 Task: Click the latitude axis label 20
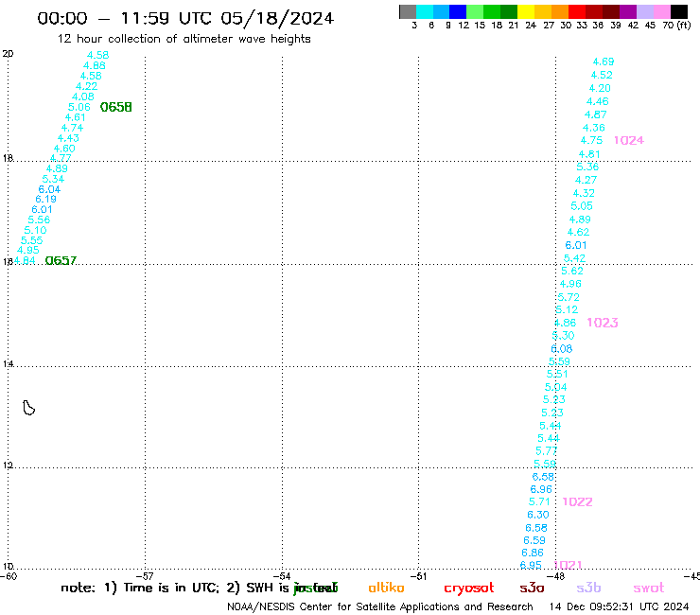8,54
